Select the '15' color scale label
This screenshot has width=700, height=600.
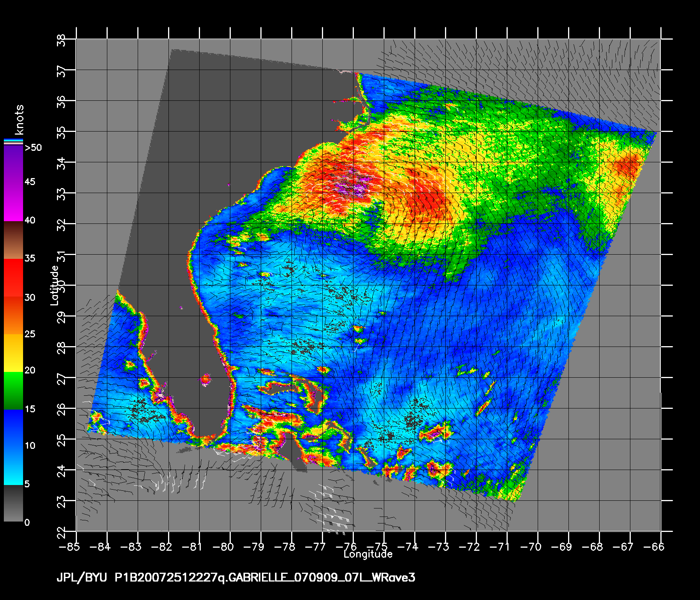[30, 409]
